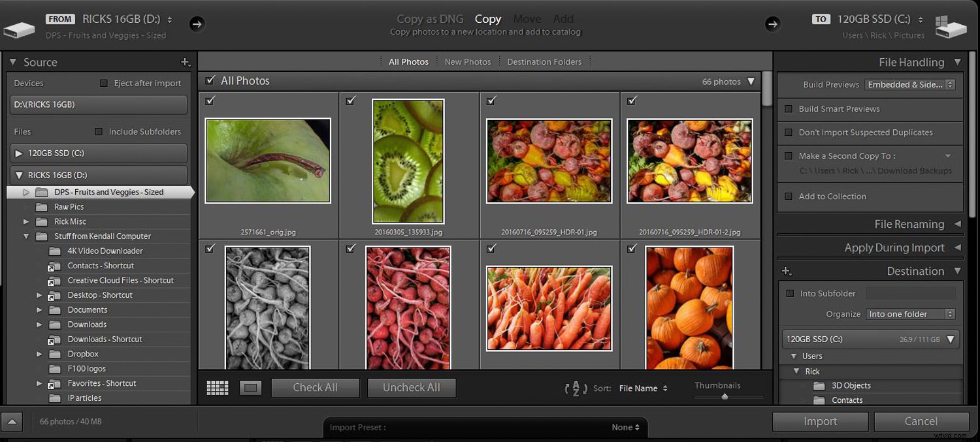Click the arrow icon next to the source drive
The image size is (980, 442).
197,24
